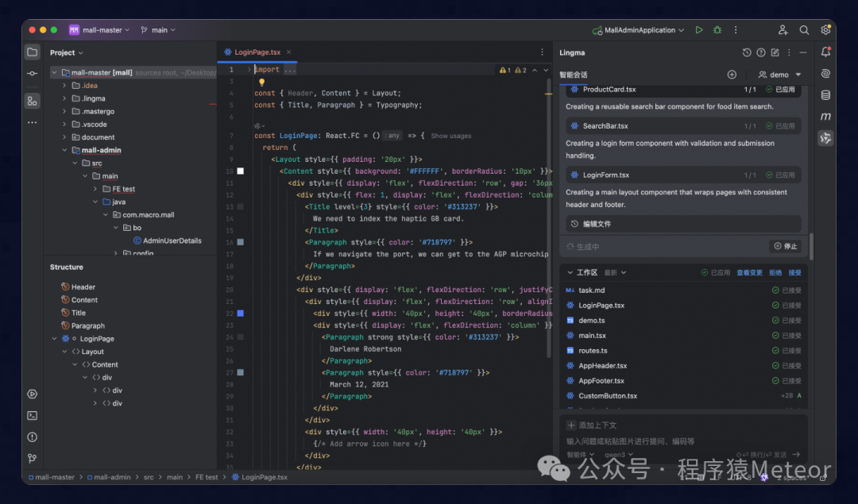Open the Problems tool window icon
Image resolution: width=858 pixels, height=504 pixels.
(33, 437)
